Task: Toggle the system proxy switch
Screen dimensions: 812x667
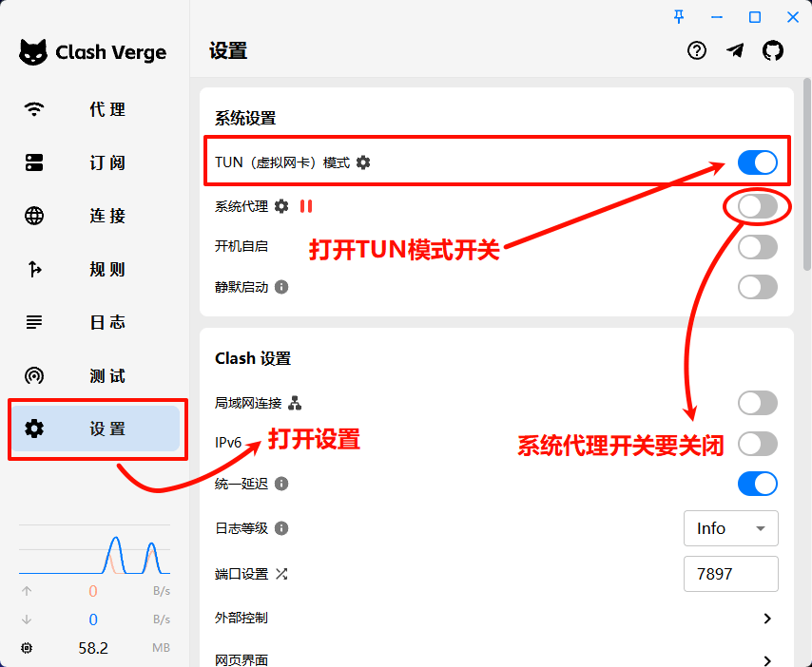Action: pos(758,206)
